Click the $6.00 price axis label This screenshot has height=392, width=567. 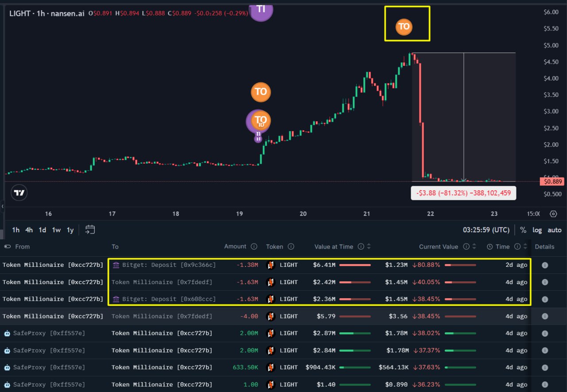coord(551,12)
